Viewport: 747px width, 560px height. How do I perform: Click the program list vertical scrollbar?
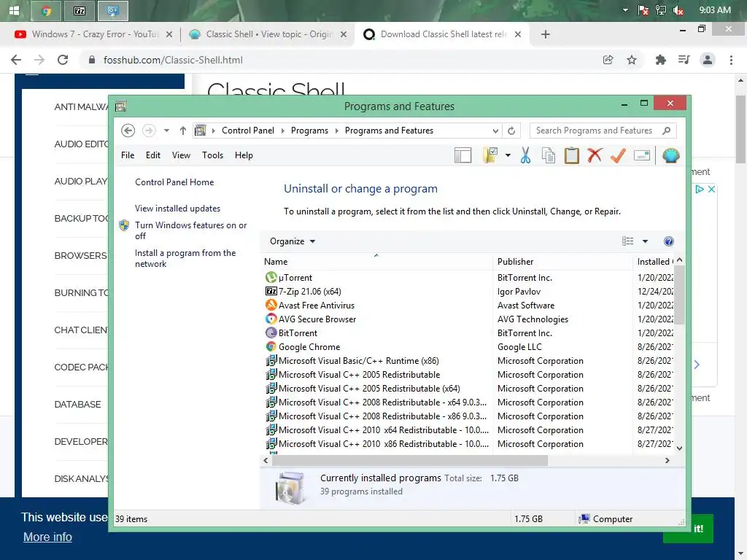pos(679,295)
